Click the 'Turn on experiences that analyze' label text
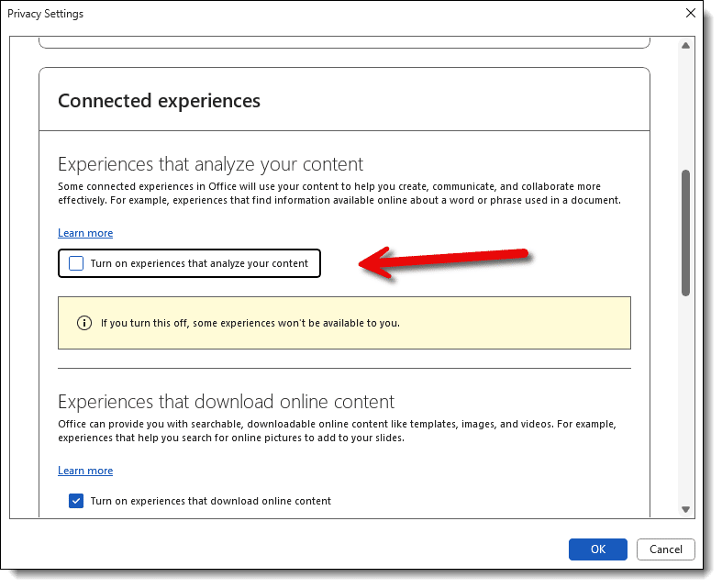 pos(199,263)
